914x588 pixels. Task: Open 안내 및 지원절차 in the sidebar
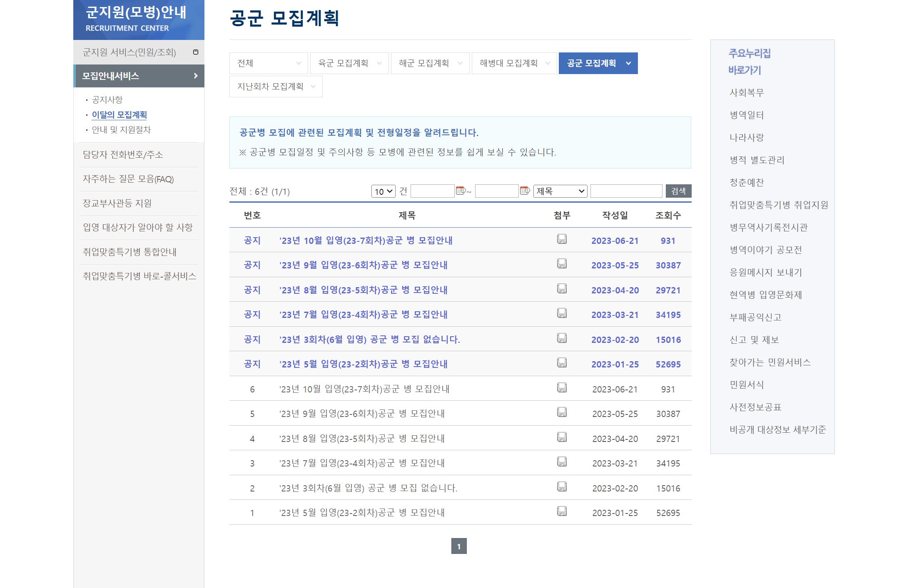(x=121, y=130)
